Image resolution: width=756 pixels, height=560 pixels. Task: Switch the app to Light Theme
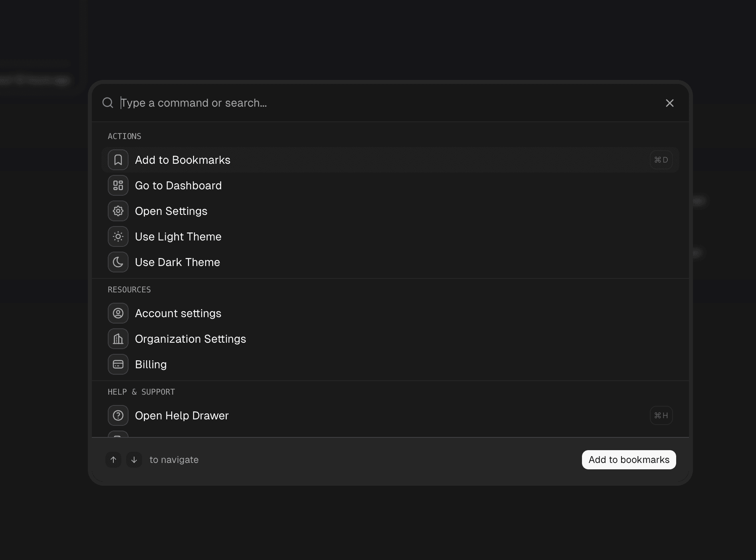[x=178, y=236]
